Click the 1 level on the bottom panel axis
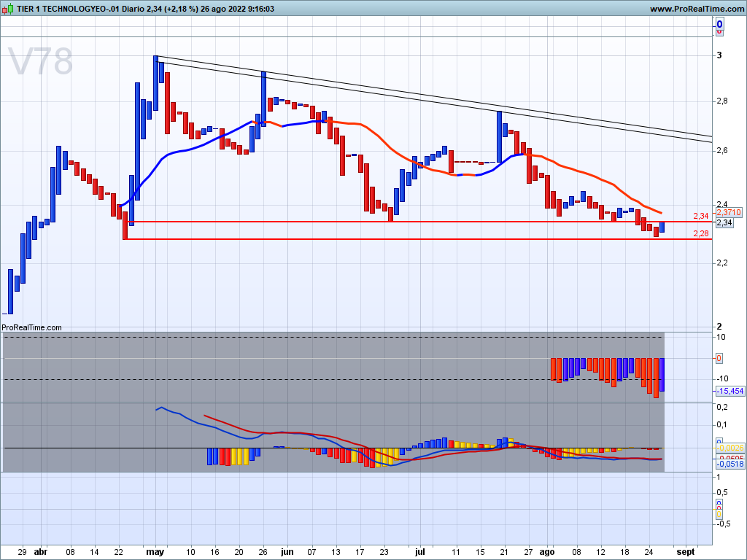This screenshot has width=747, height=560. pos(719,477)
